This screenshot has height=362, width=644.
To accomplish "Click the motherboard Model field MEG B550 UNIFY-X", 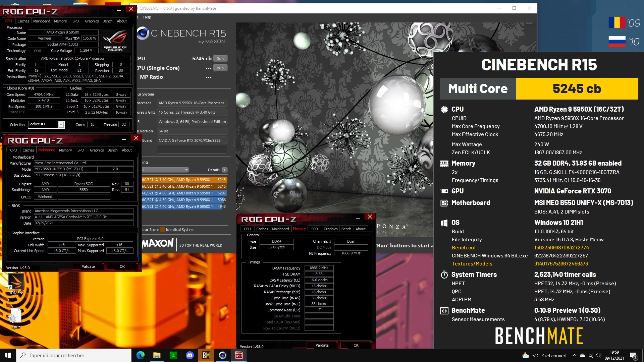I will click(65, 169).
